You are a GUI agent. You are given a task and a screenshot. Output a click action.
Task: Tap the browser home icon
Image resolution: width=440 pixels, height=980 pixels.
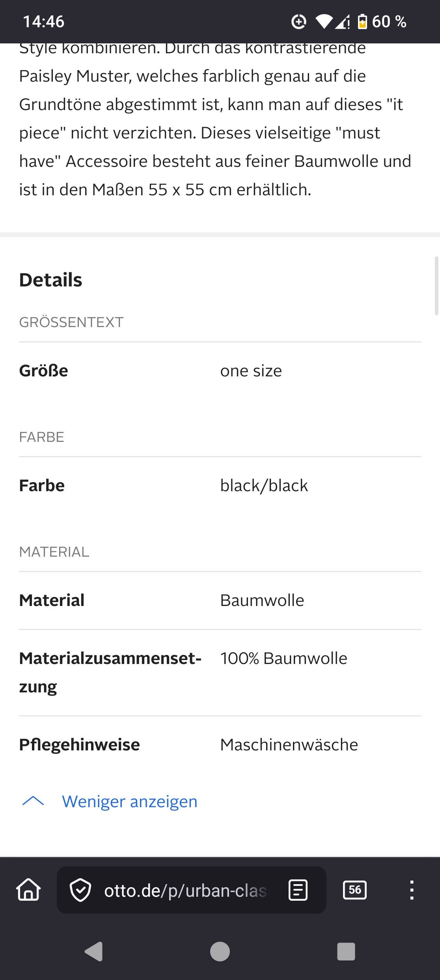[x=28, y=890]
